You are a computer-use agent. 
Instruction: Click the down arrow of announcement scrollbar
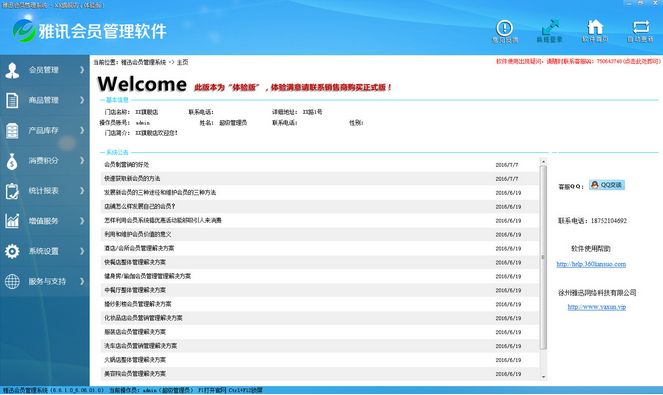[x=543, y=377]
